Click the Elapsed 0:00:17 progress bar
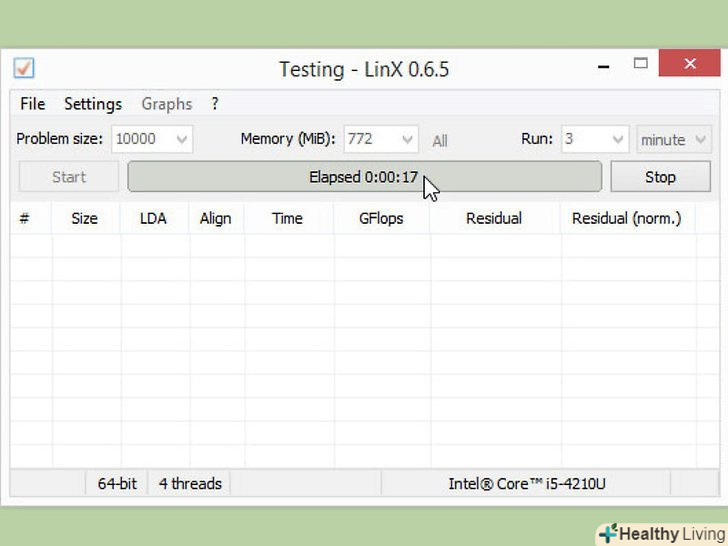The image size is (728, 546). click(x=364, y=176)
